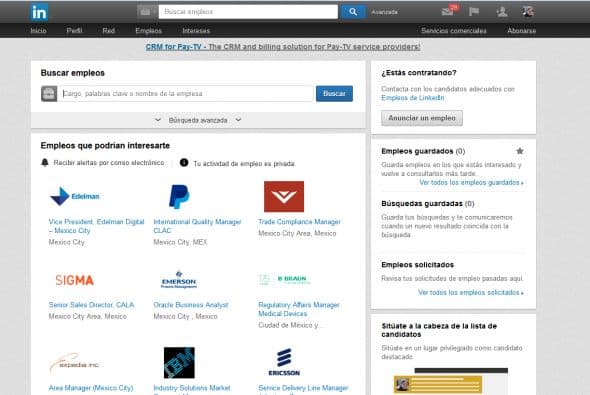This screenshot has width=590, height=395.
Task: Open the Empleos menu
Action: tap(149, 31)
